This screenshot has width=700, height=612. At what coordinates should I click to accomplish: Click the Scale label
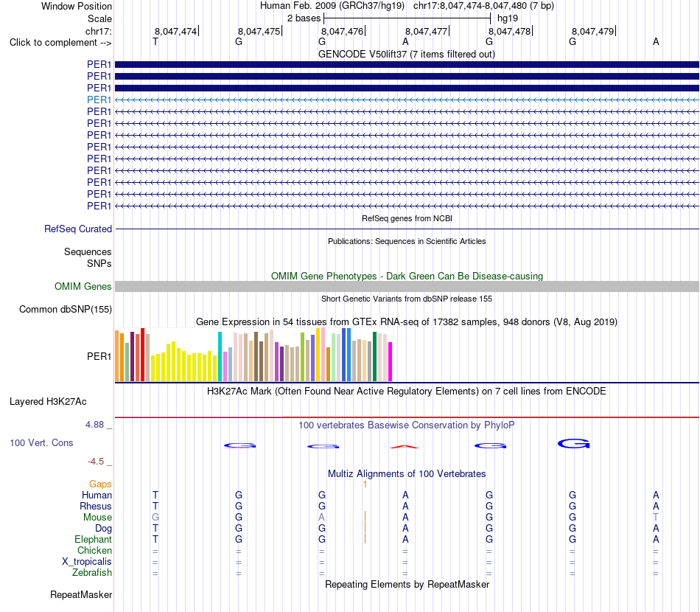(99, 18)
